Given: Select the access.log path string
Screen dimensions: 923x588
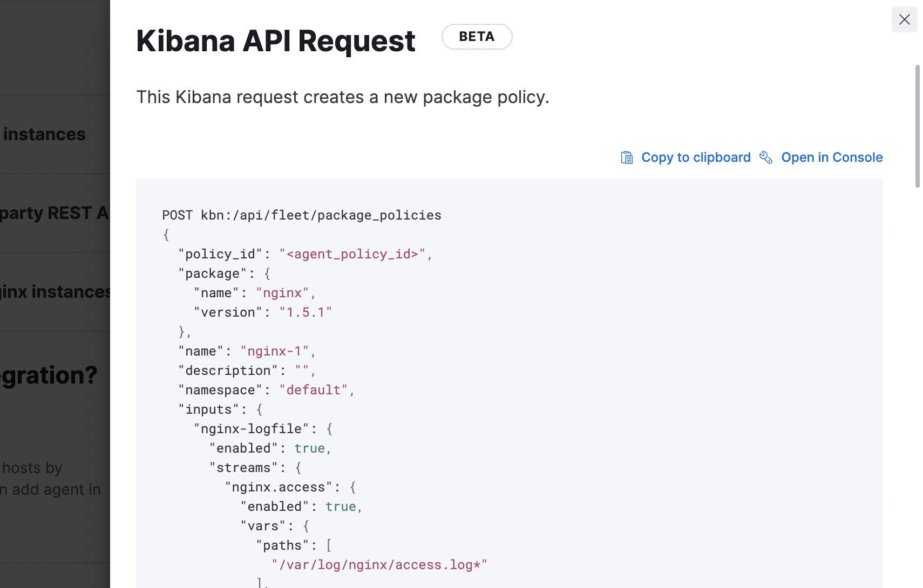Looking at the screenshot, I should coord(380,564).
